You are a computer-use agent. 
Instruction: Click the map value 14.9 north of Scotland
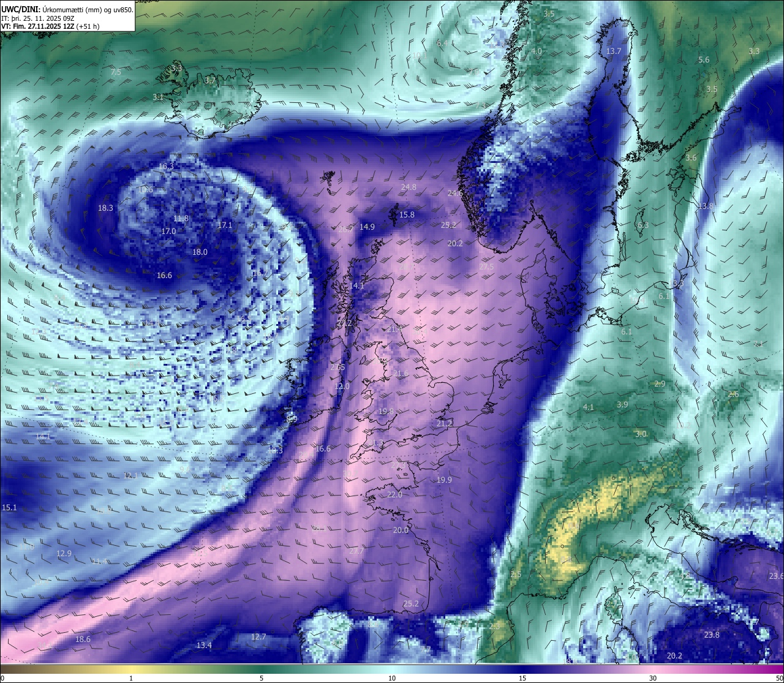[x=367, y=227]
